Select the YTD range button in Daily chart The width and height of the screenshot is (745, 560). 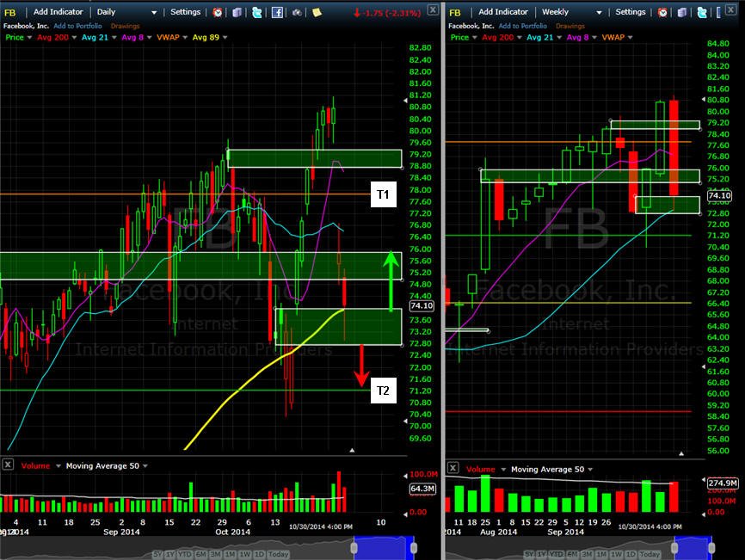pyautogui.click(x=186, y=554)
